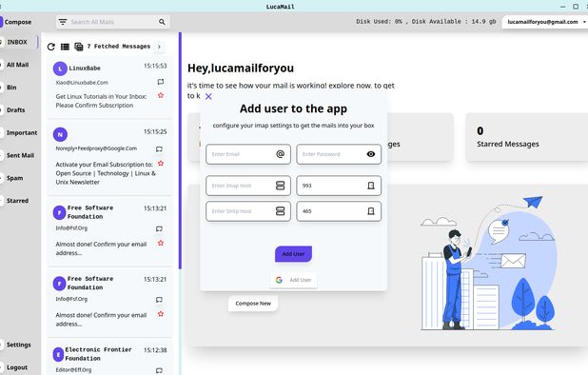Toggle password visibility eye icon
This screenshot has height=375, width=588.
[x=371, y=154]
